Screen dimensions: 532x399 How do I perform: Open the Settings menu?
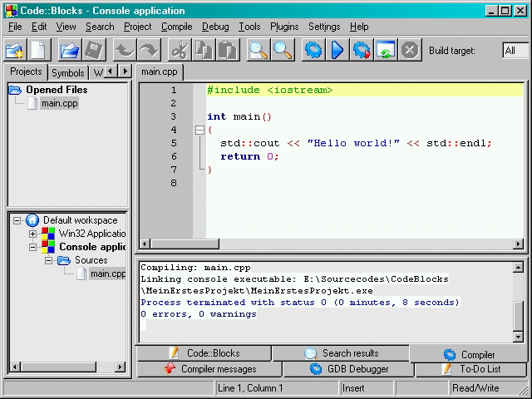point(324,27)
